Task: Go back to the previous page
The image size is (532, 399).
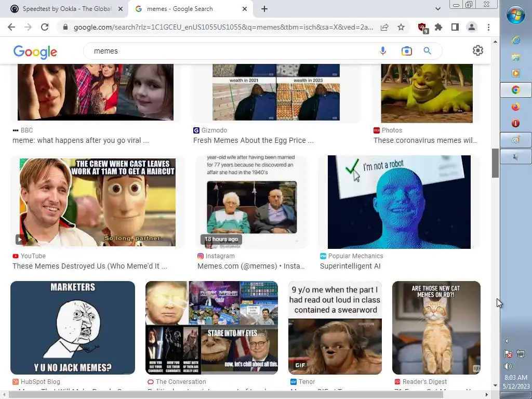Action: pos(11,27)
